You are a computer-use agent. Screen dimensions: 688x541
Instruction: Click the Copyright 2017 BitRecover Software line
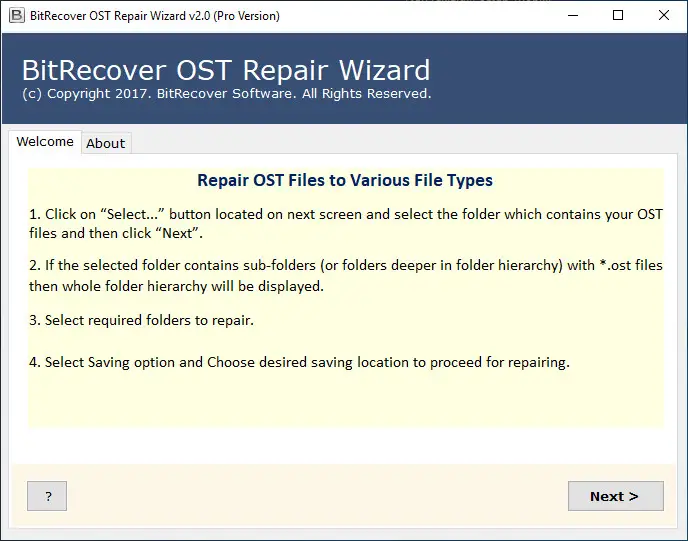[x=226, y=94]
